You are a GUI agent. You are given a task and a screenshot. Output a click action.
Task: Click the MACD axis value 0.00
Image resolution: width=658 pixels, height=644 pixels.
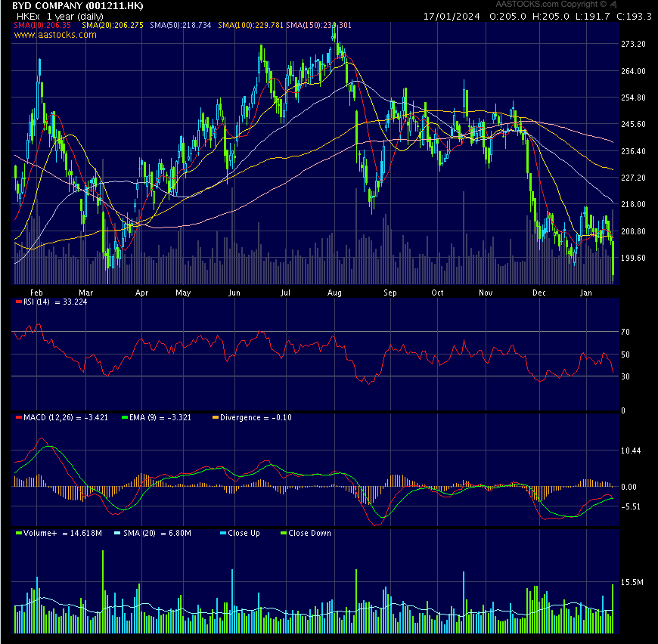(x=629, y=487)
